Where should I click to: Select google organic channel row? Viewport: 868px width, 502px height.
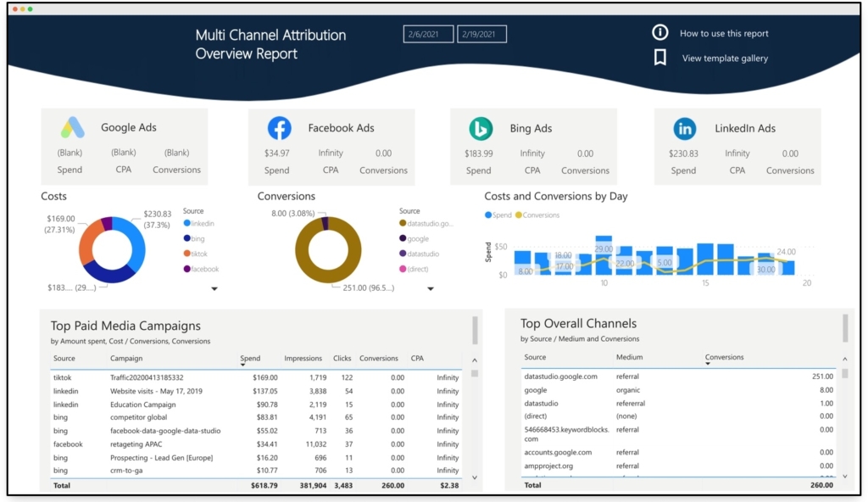tap(678, 390)
